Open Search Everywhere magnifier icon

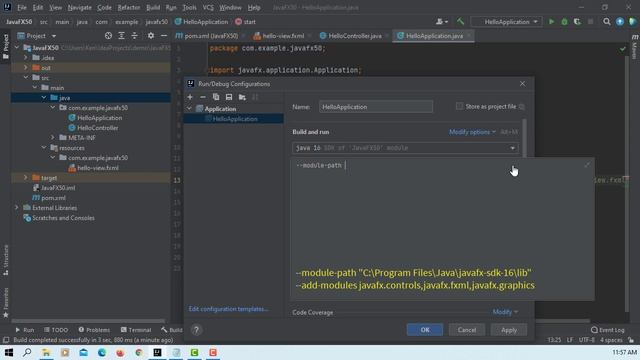click(x=607, y=22)
